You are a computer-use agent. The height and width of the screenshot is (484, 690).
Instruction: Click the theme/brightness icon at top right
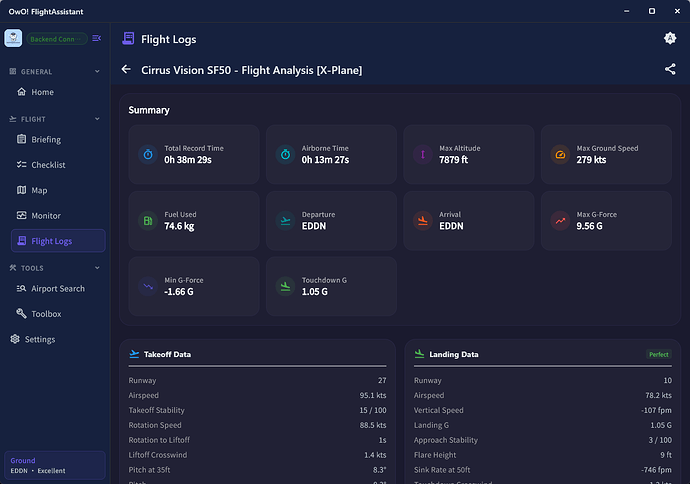click(x=670, y=38)
